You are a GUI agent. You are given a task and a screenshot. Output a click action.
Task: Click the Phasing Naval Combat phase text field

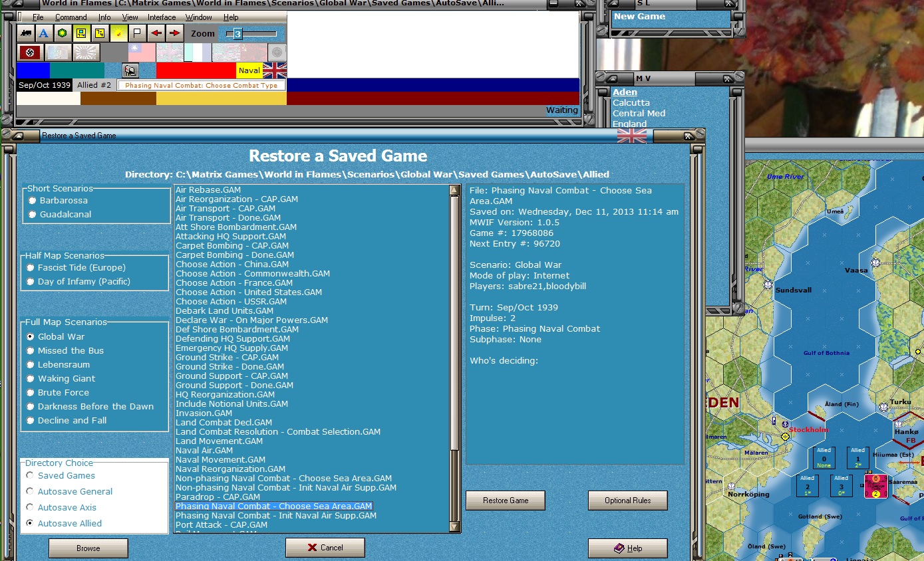pyautogui.click(x=202, y=85)
